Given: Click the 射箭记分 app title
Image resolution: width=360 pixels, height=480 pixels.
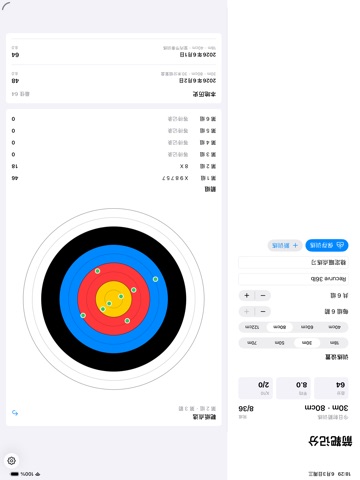Looking at the screenshot, I should 330,441.
